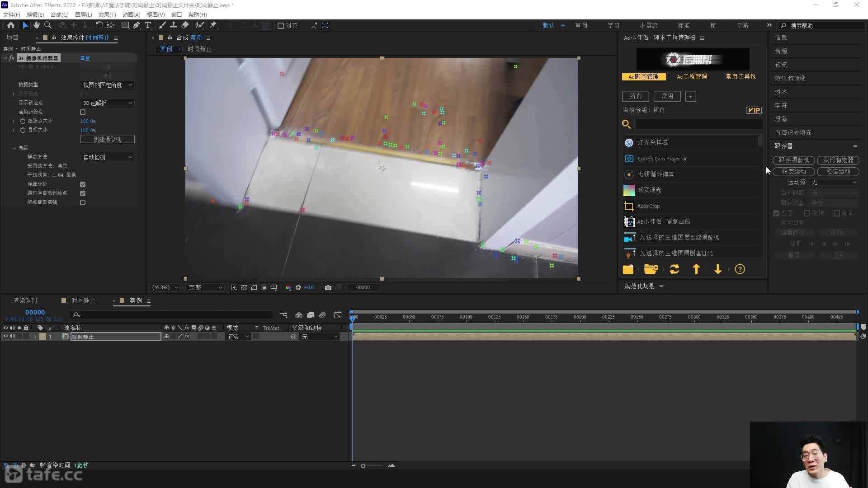Click the snapshot camera icon under viewer
This screenshot has width=868, height=488.
(328, 287)
